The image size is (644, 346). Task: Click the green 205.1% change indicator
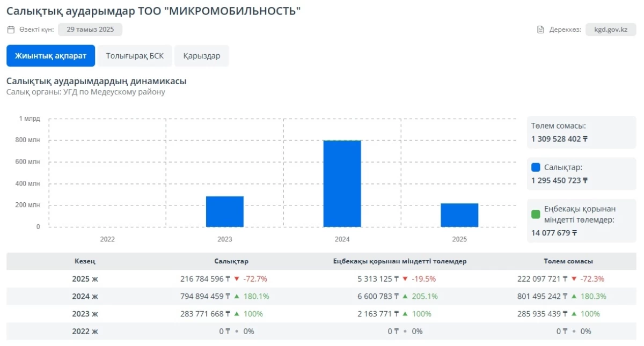click(420, 296)
